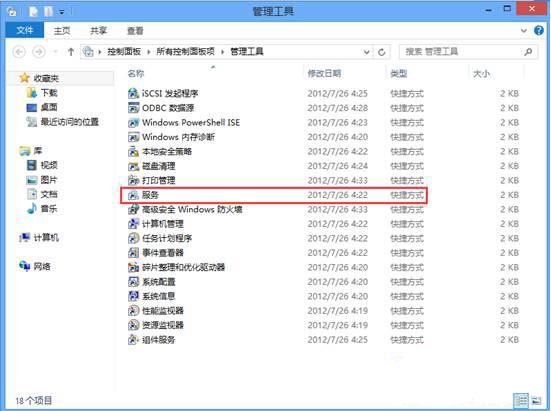Image resolution: width=551 pixels, height=411 pixels.
Task: Go up one level with the up arrow
Action: pyautogui.click(x=71, y=52)
